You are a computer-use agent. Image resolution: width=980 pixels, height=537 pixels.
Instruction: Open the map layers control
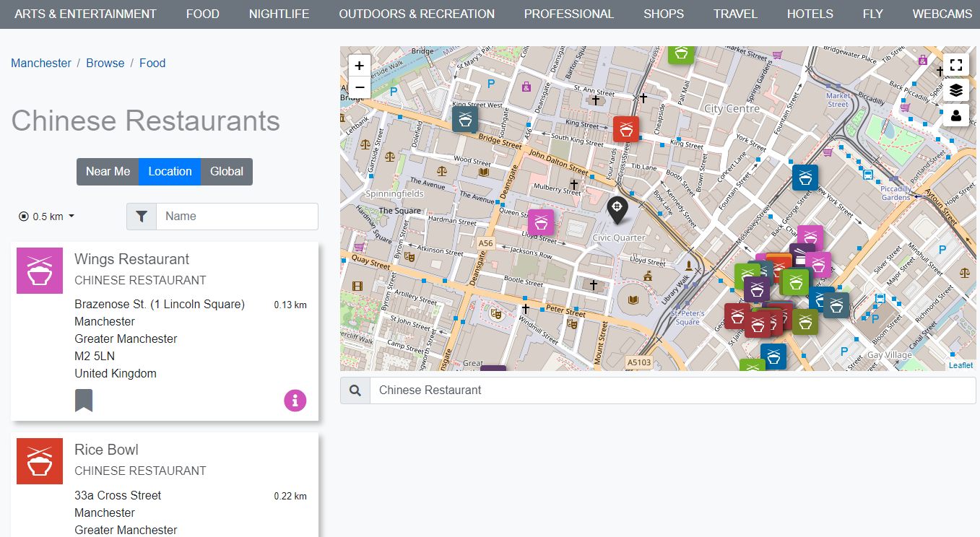[x=956, y=90]
